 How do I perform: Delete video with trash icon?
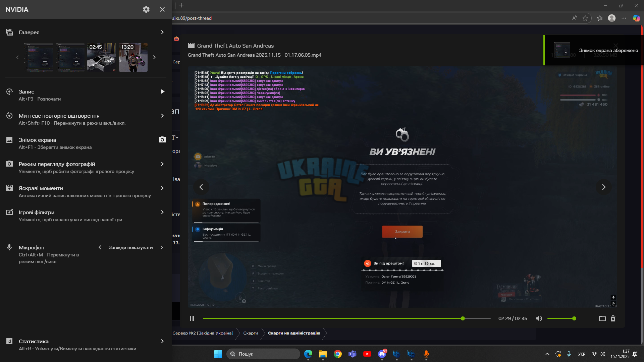[613, 318]
